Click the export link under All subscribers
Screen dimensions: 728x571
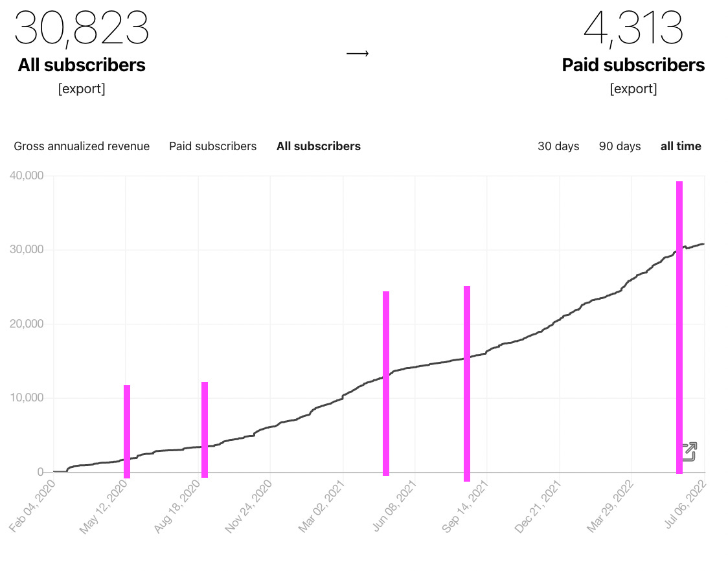point(82,89)
